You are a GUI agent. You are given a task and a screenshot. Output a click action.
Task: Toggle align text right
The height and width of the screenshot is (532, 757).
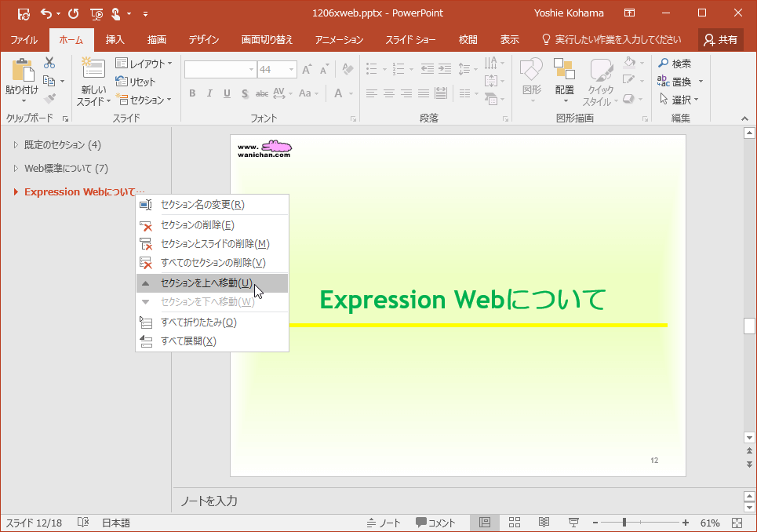click(x=406, y=93)
